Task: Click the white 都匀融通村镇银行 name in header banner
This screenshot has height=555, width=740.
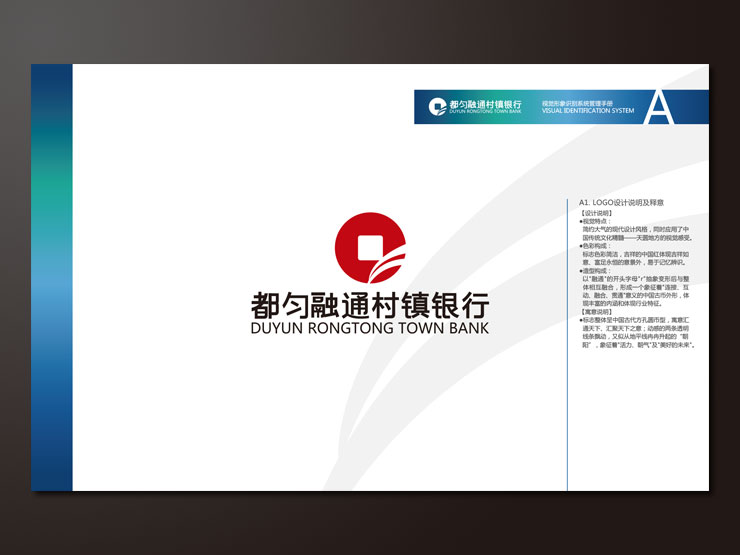Action: 485,104
